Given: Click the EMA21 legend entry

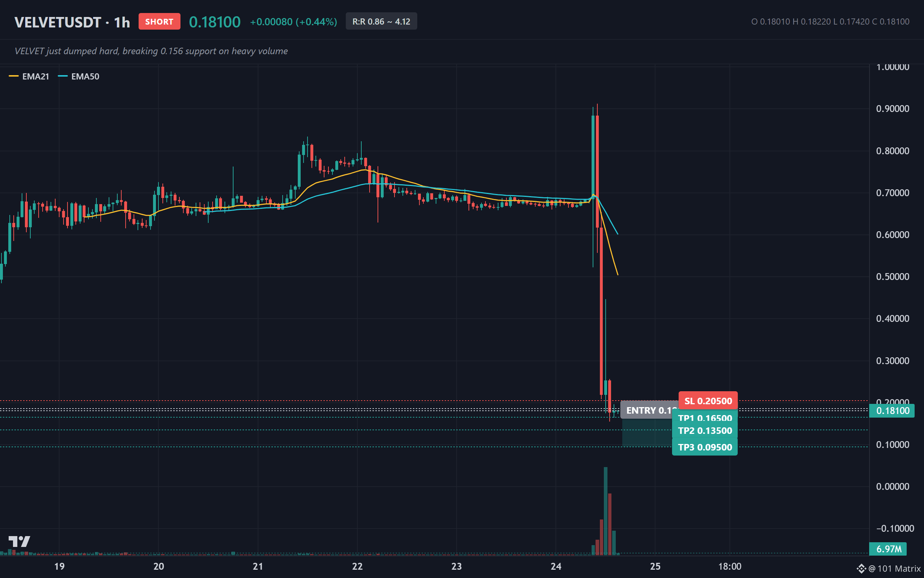Looking at the screenshot, I should click(29, 77).
